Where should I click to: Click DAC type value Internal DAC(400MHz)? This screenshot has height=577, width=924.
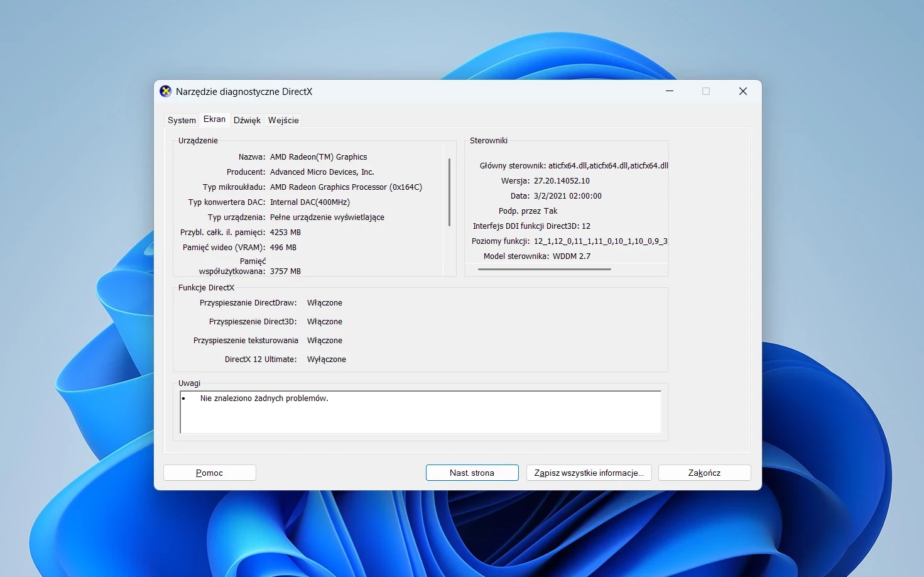(310, 202)
